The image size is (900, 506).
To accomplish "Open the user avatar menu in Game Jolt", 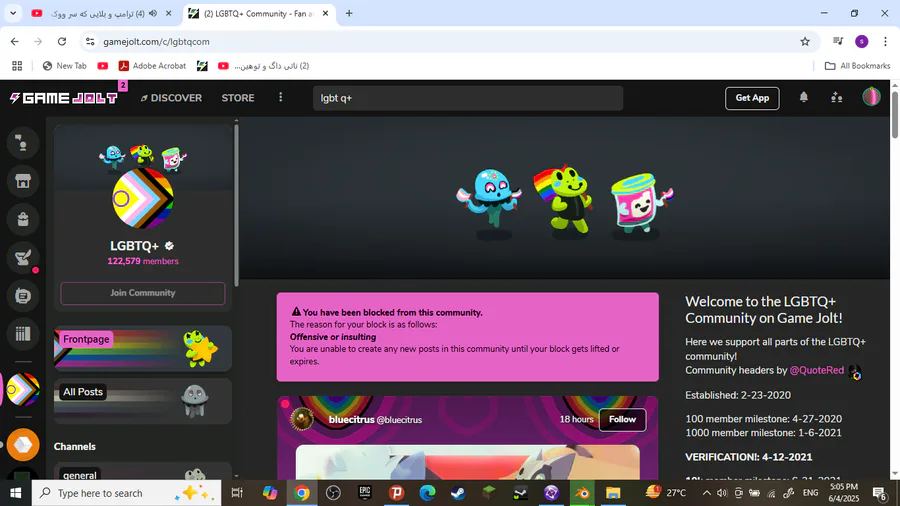I will [871, 97].
